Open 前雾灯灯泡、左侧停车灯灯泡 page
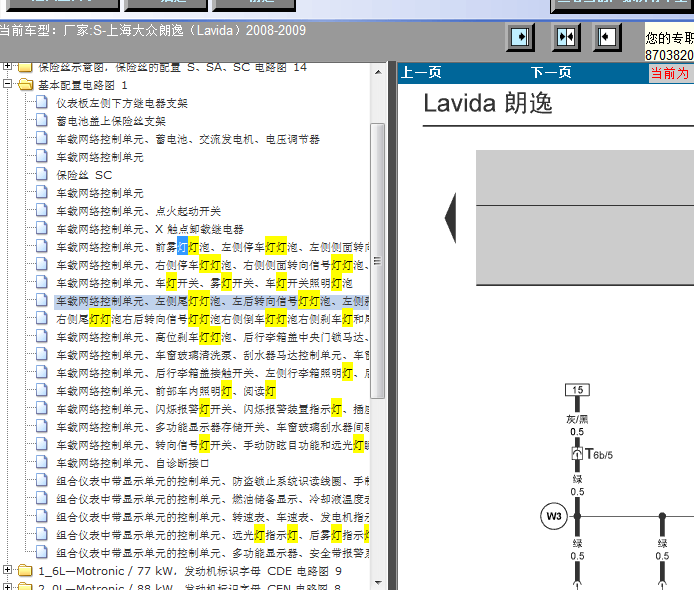Screen dimensions: 694x590 click(x=212, y=247)
